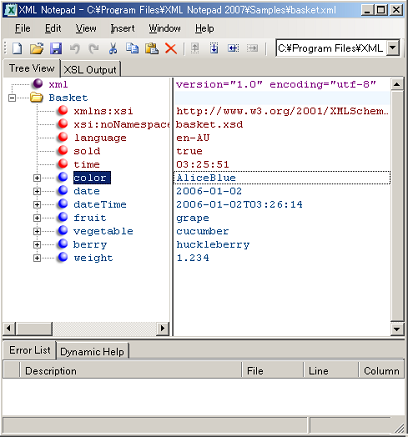Undo the last action
Viewport: 408px width, 437px height.
pyautogui.click(x=75, y=48)
